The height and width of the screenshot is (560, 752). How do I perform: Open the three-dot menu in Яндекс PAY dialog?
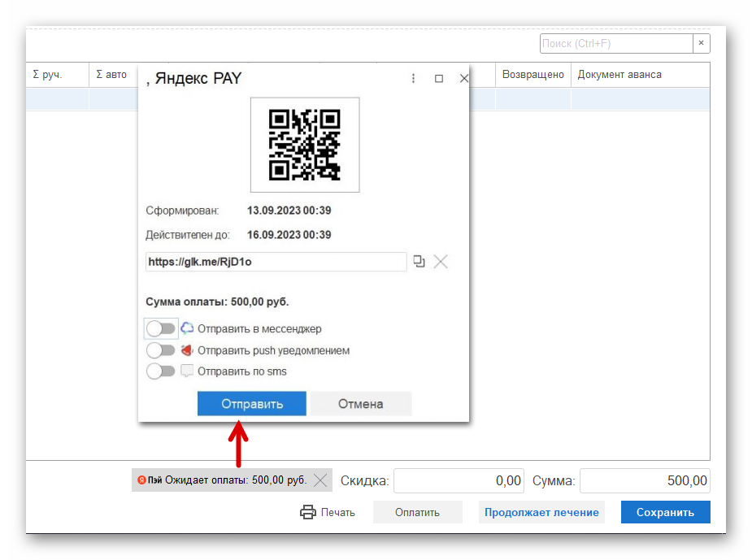click(x=413, y=78)
